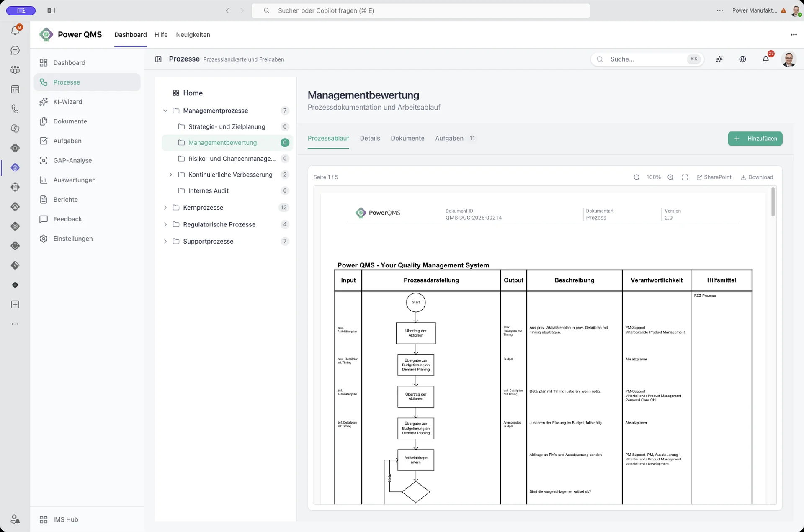The width and height of the screenshot is (804, 532).
Task: Toggle the window sidebar icon in title bar
Action: pyautogui.click(x=51, y=10)
